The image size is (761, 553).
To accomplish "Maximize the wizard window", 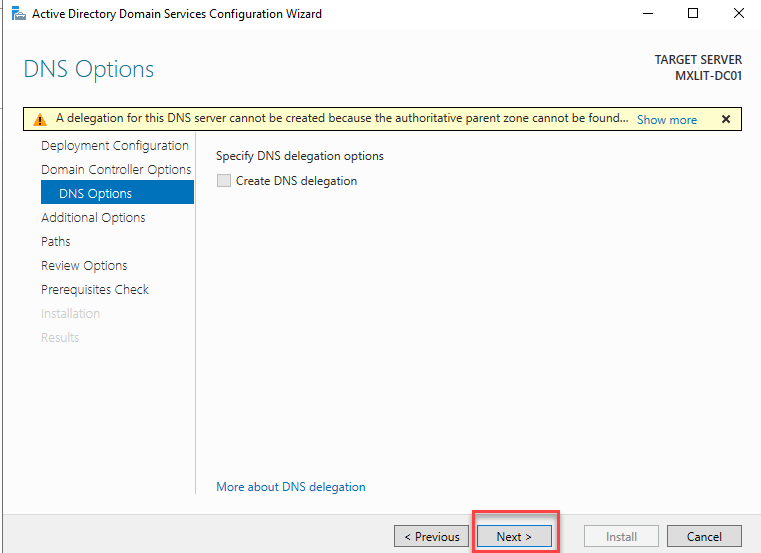I will 693,14.
